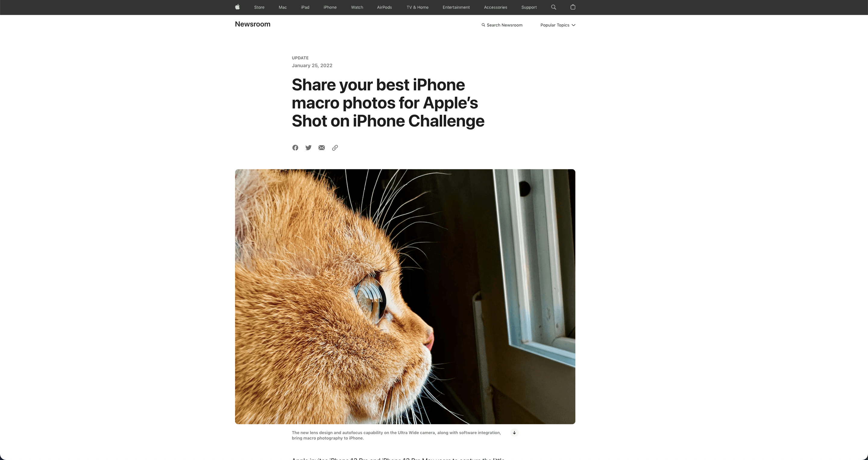868x460 pixels.
Task: Click the Watch navigation menu item
Action: point(357,7)
